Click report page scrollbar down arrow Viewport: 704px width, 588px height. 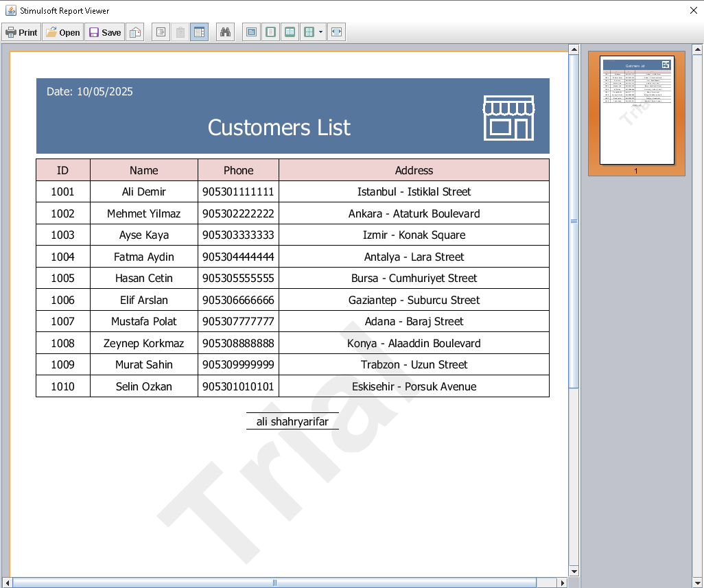(574, 572)
